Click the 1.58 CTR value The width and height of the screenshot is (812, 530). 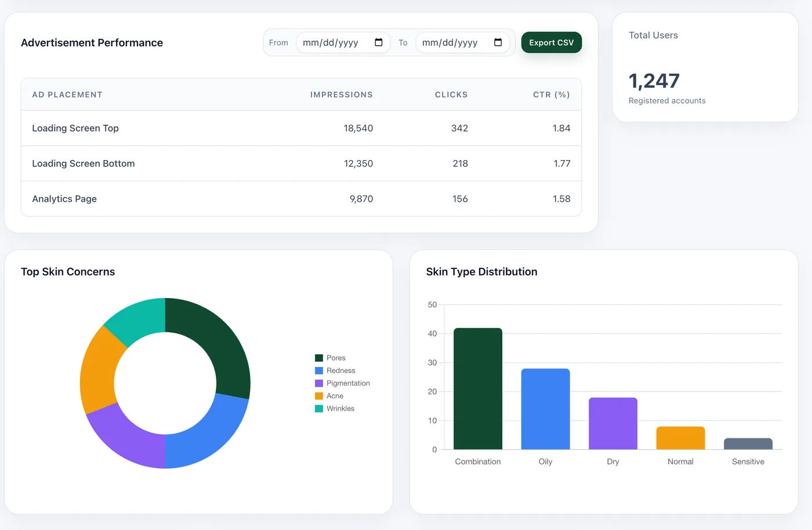pos(561,199)
